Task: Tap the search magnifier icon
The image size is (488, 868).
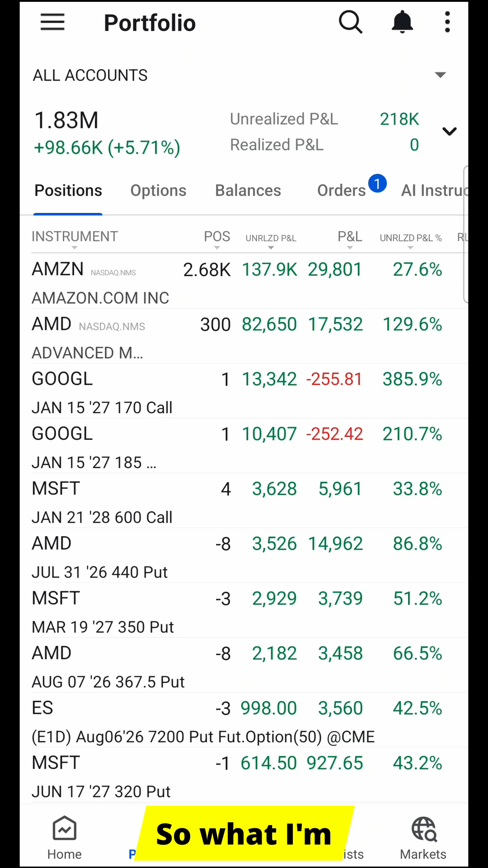Action: pyautogui.click(x=351, y=22)
